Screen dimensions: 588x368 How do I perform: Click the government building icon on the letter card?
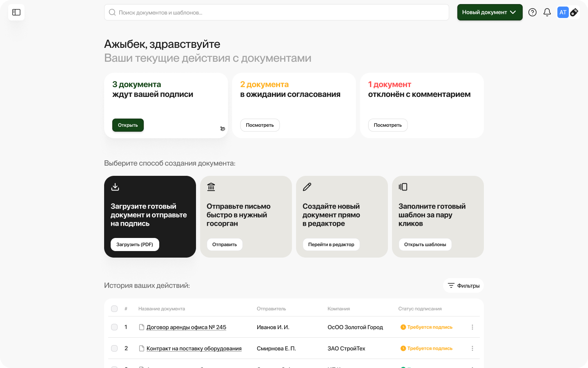[211, 186]
